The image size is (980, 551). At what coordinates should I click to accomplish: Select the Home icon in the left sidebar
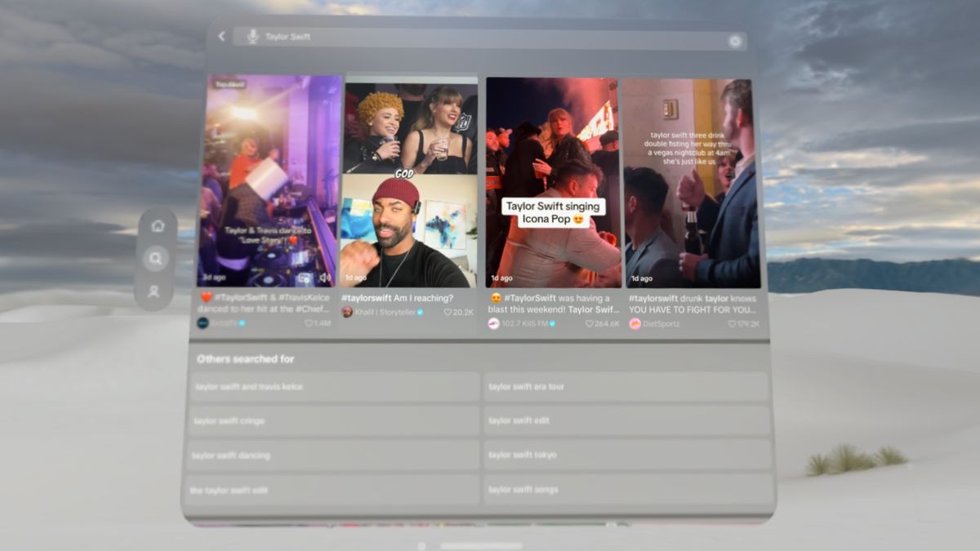158,225
